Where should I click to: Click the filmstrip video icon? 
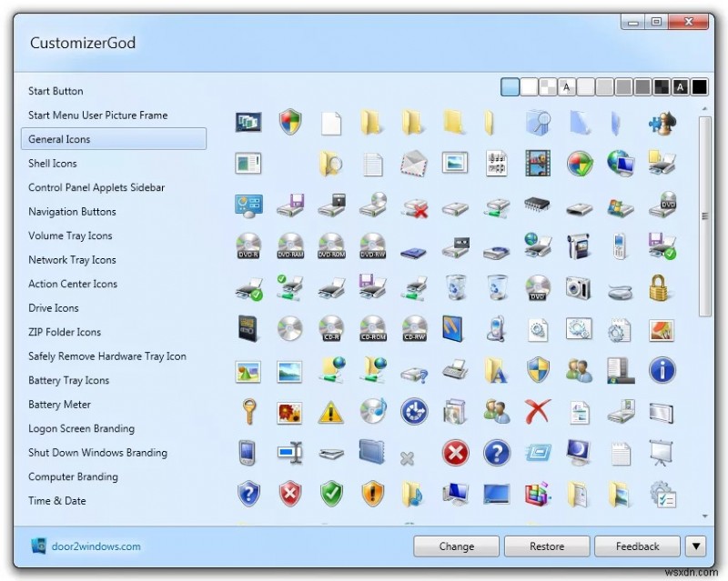536,161
